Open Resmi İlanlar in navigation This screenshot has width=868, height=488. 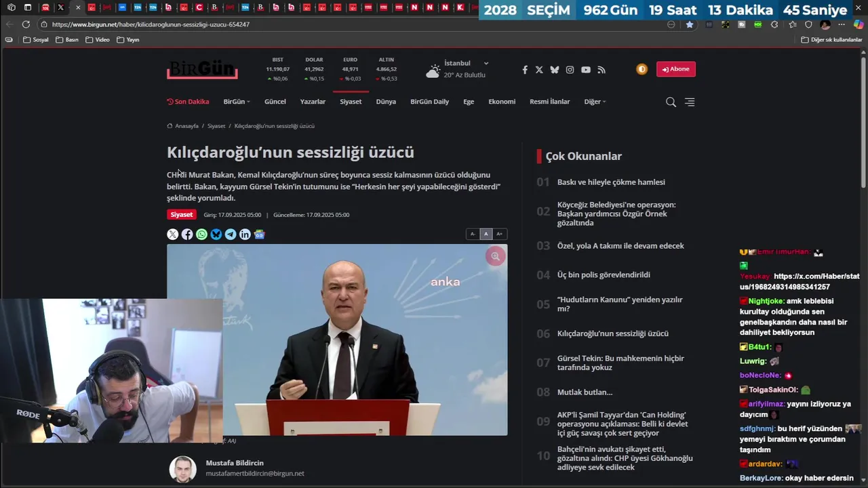(x=549, y=102)
